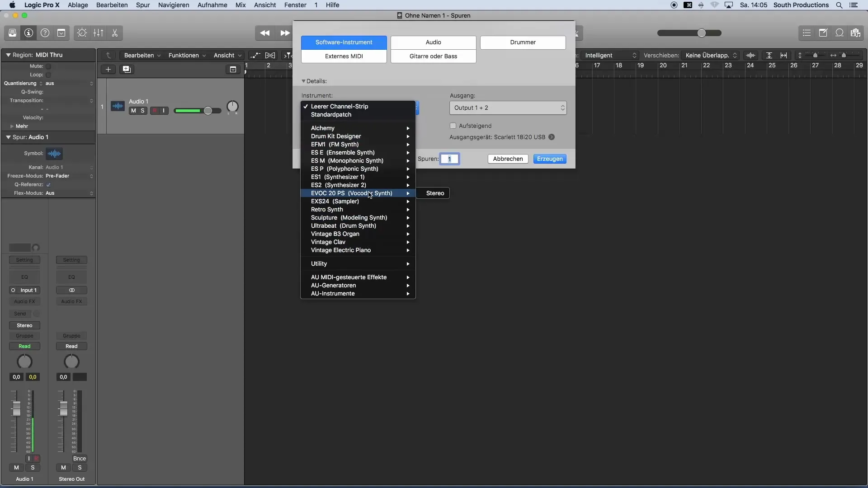Click the Audio 1 track volume slider

click(198, 111)
